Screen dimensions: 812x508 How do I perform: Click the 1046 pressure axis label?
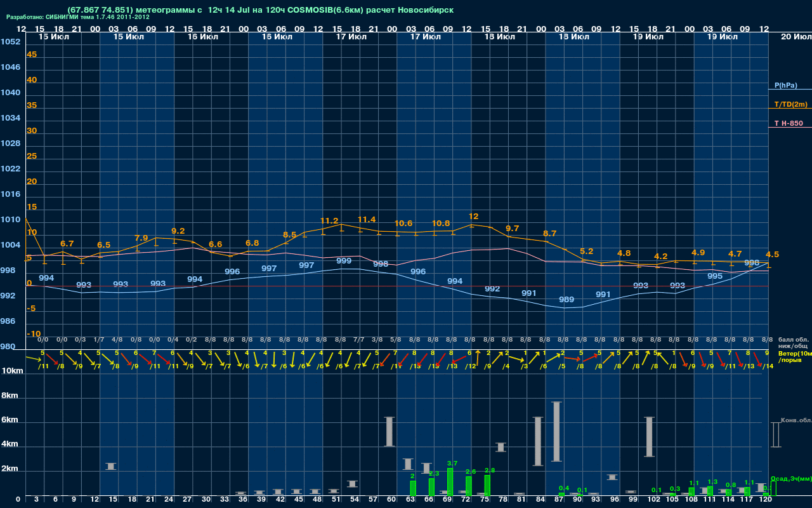(10, 67)
